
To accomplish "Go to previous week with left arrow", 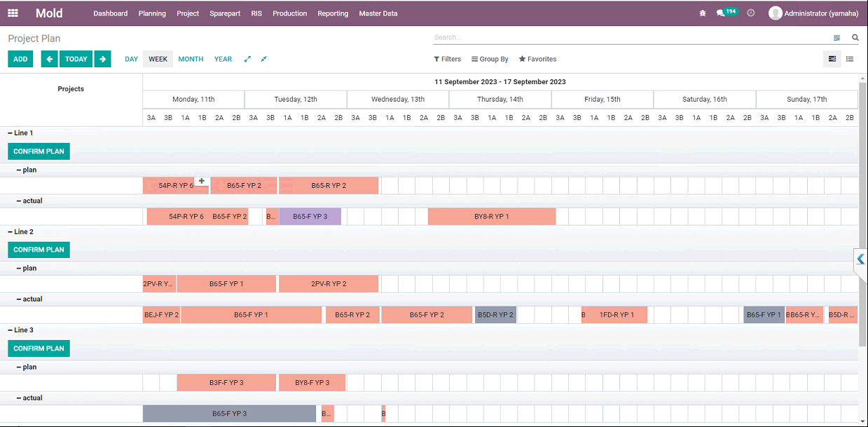I will 49,59.
